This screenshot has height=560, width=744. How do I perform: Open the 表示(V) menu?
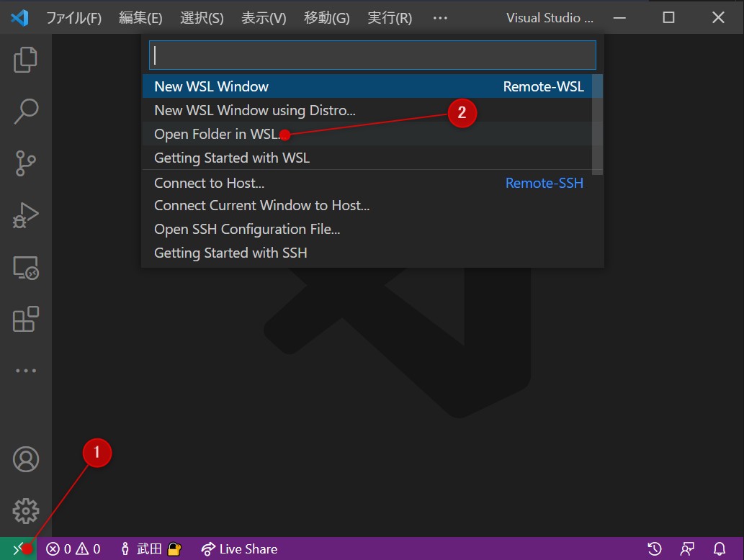[264, 18]
